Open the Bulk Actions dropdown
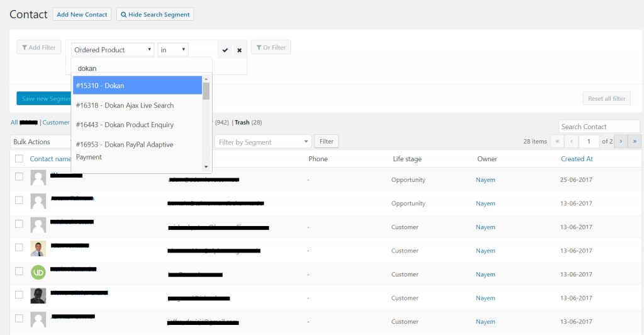Image resolution: width=644 pixels, height=335 pixels. click(x=41, y=142)
